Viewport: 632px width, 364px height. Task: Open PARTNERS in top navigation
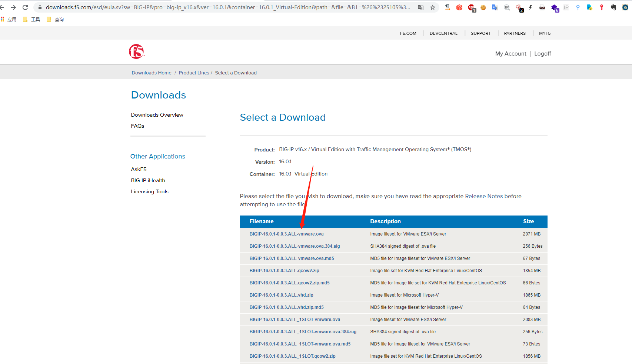tap(515, 33)
